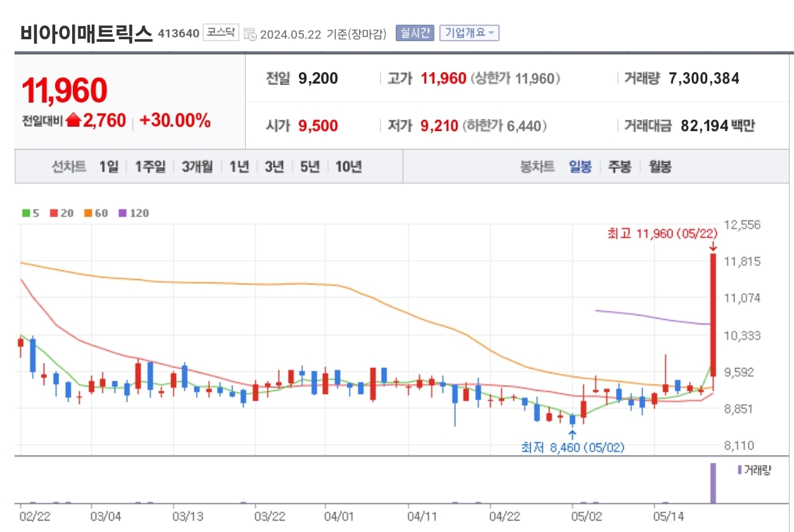This screenshot has height=532, width=794.
Task: Click the stock name 비아이매트릭스
Action: coord(86,34)
